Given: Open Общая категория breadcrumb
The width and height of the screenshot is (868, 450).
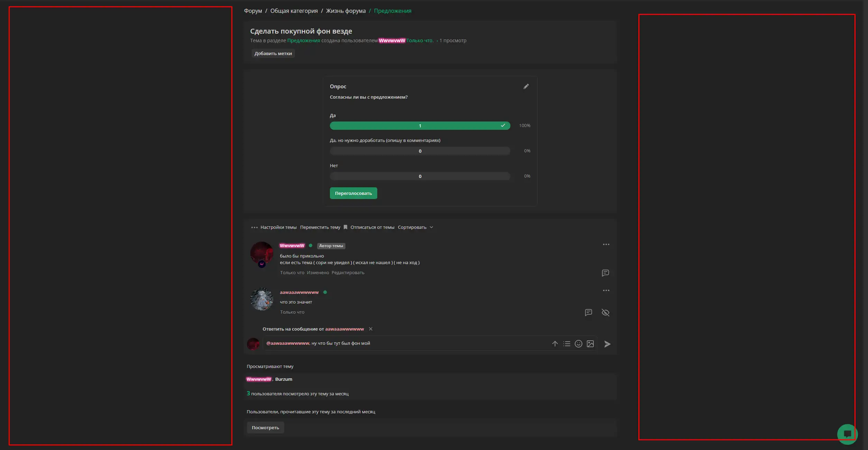Looking at the screenshot, I should (294, 11).
